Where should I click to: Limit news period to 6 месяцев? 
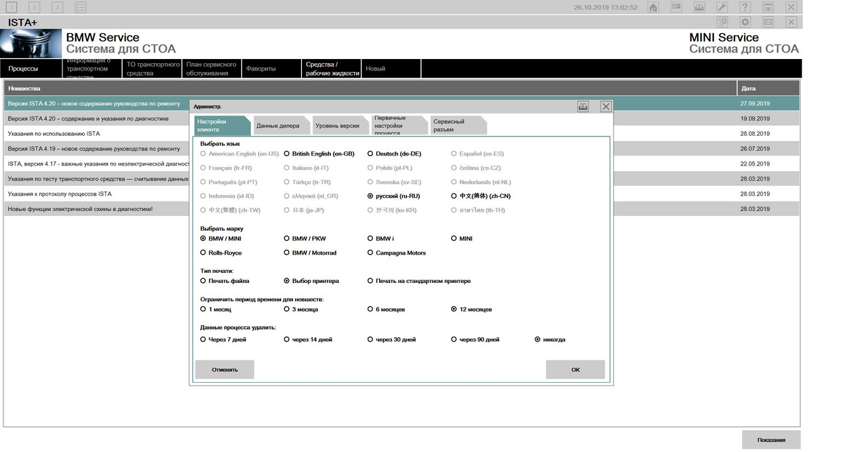(386, 309)
